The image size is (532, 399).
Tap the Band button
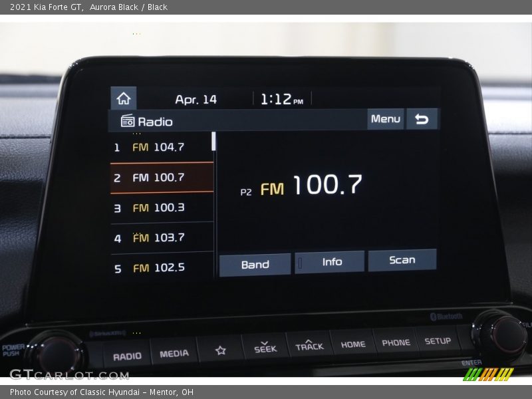[x=255, y=265]
